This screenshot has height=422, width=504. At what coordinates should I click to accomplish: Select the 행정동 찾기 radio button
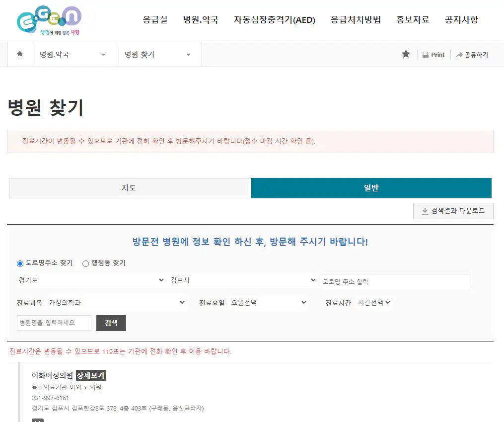[x=85, y=263]
